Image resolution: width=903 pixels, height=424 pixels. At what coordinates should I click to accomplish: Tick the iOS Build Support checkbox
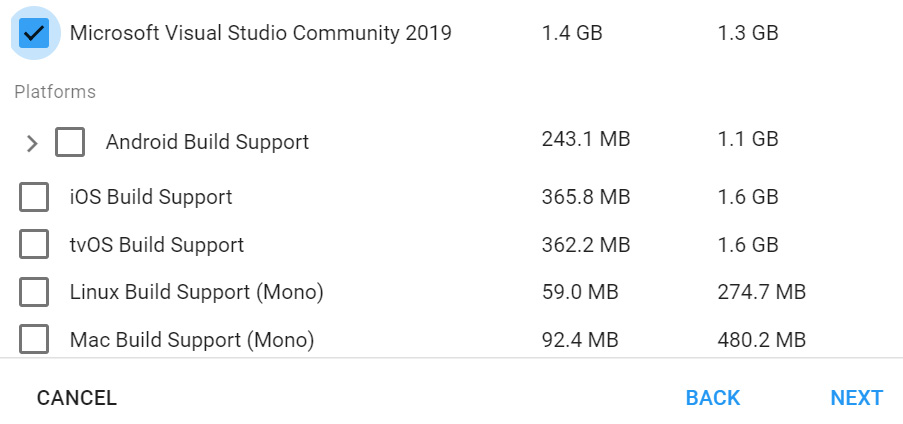(x=34, y=197)
